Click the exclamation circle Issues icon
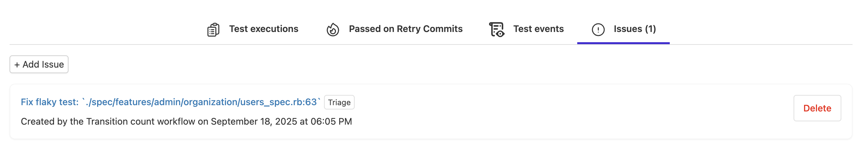 (x=598, y=30)
